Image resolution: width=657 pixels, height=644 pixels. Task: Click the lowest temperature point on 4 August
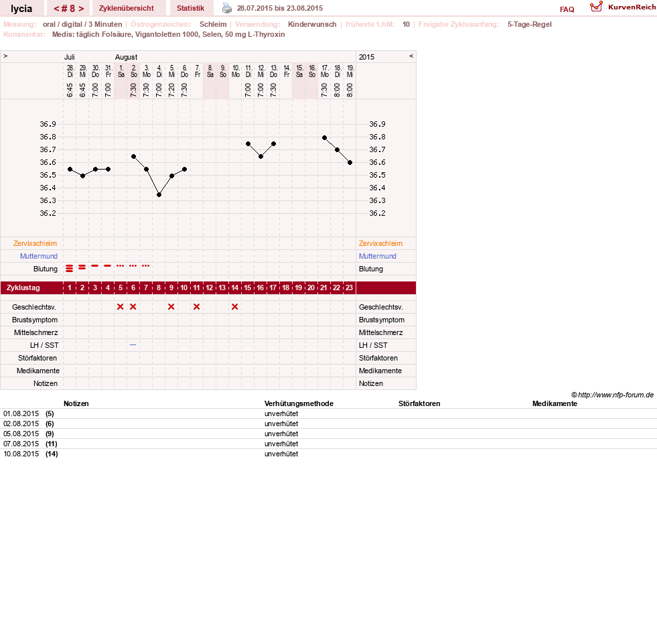159,195
